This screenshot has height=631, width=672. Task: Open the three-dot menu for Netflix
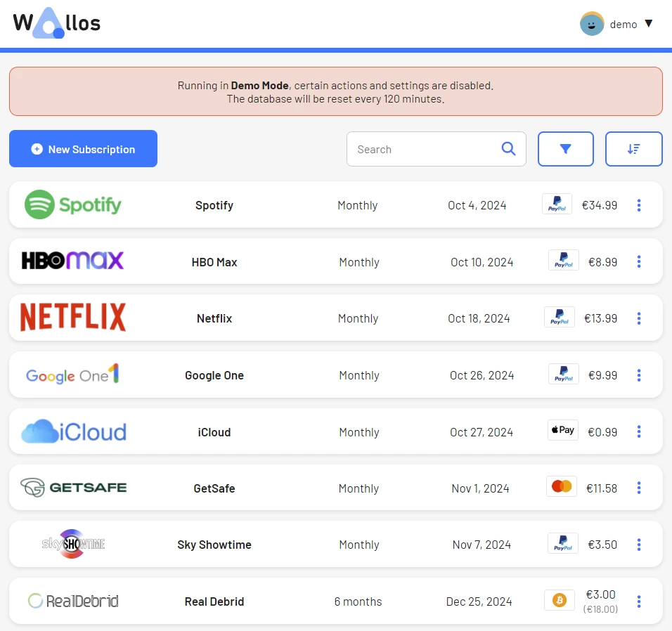(638, 318)
